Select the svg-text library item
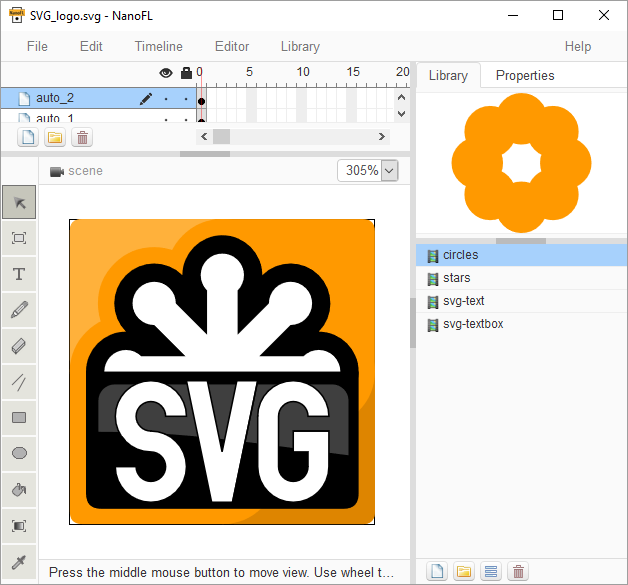628x585 pixels. point(522,301)
